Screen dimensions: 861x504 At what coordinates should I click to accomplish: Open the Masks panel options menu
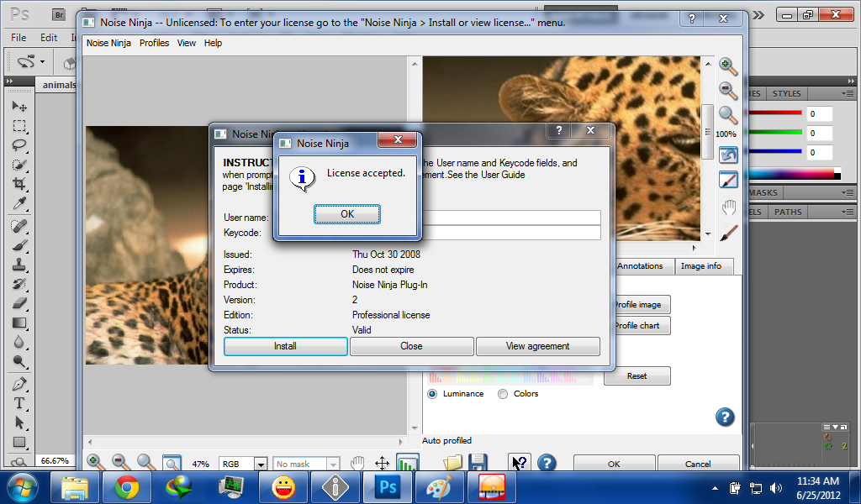click(848, 192)
